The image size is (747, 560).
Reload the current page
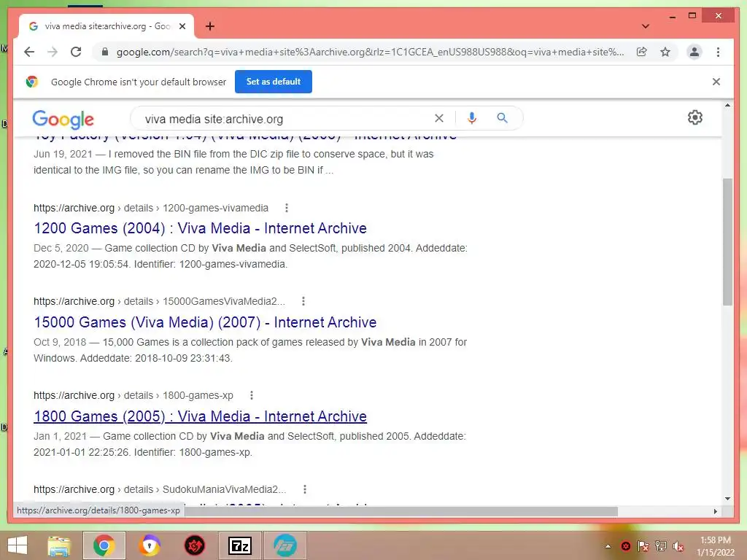coord(76,52)
